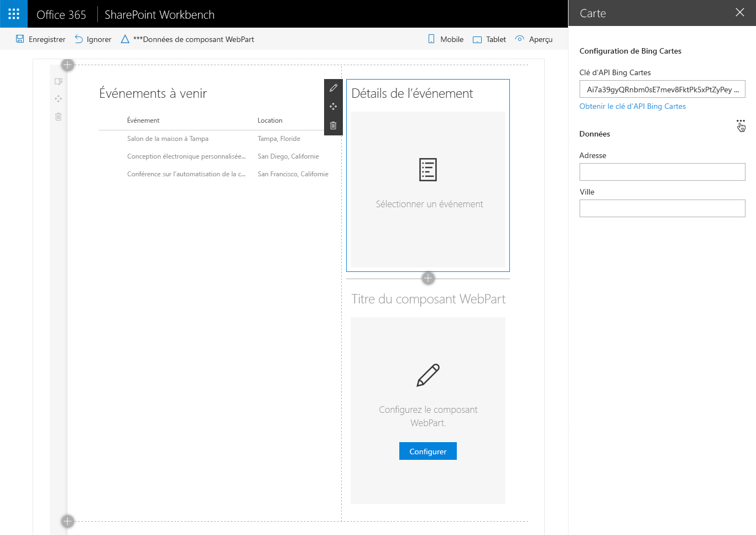Delete the section via left trash icon
756x535 pixels.
coord(58,117)
